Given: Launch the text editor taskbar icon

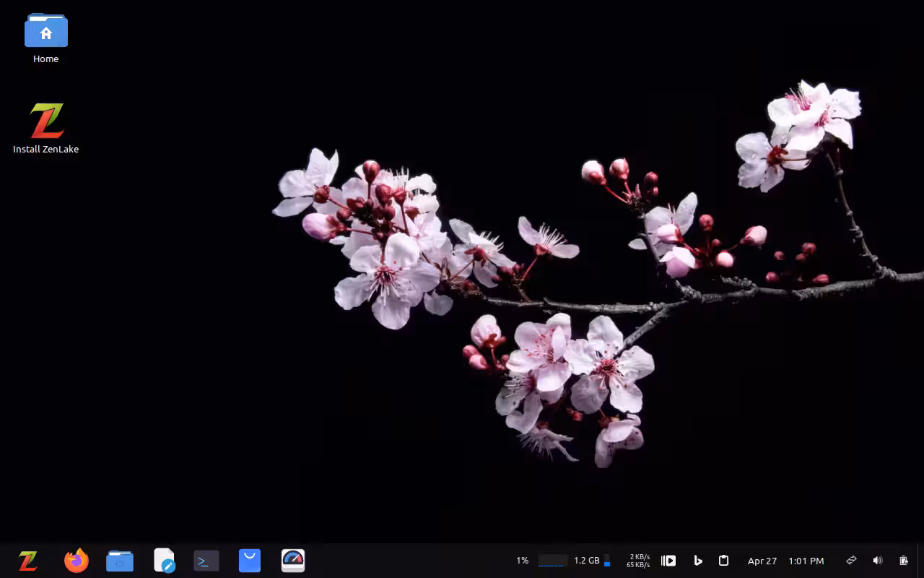Looking at the screenshot, I should pyautogui.click(x=165, y=561).
